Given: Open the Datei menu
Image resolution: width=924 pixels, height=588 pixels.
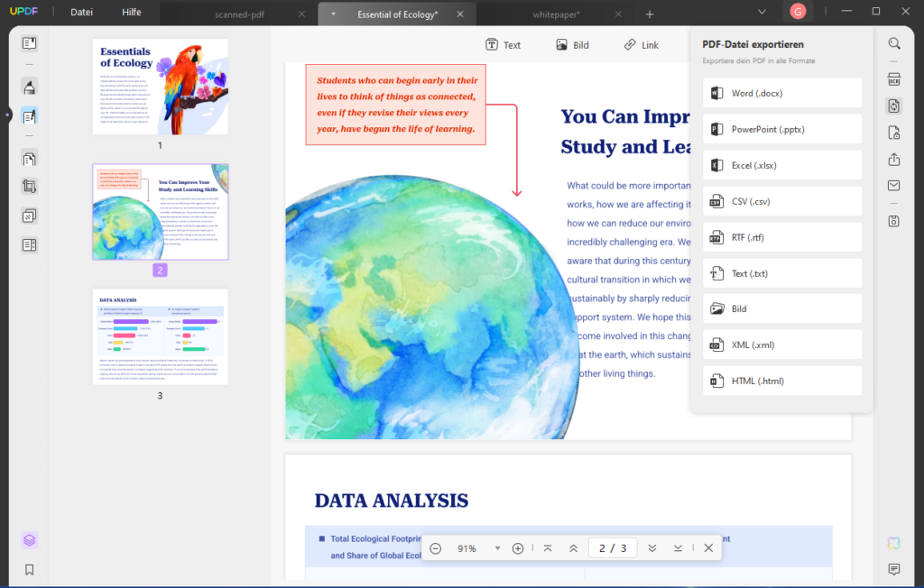Looking at the screenshot, I should click(x=82, y=12).
